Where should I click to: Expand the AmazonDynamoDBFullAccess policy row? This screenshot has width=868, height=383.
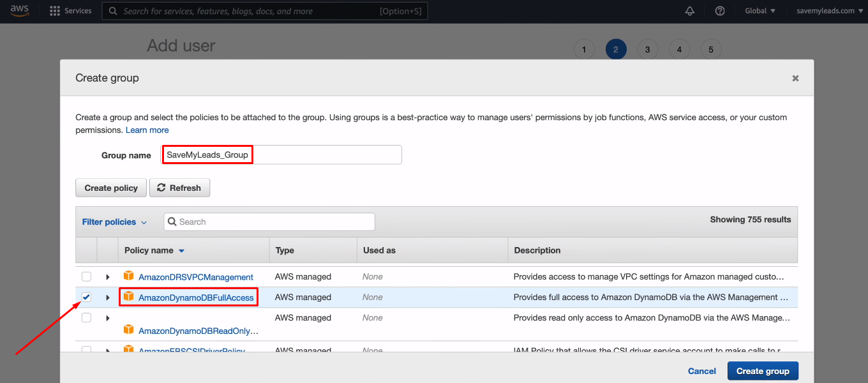click(x=107, y=297)
